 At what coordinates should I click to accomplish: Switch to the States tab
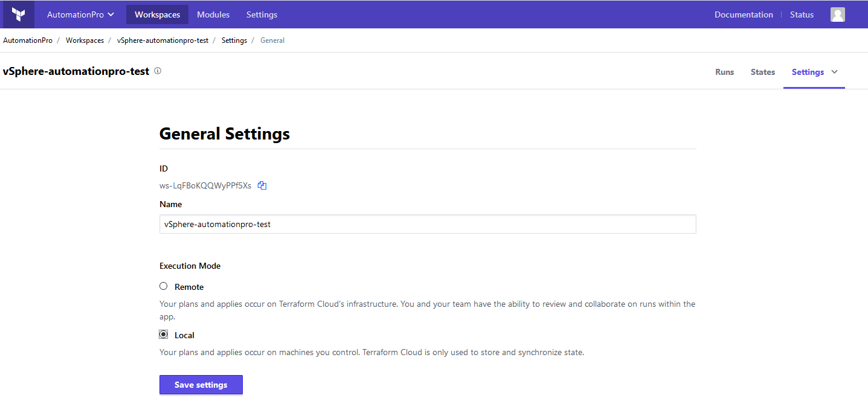(763, 72)
